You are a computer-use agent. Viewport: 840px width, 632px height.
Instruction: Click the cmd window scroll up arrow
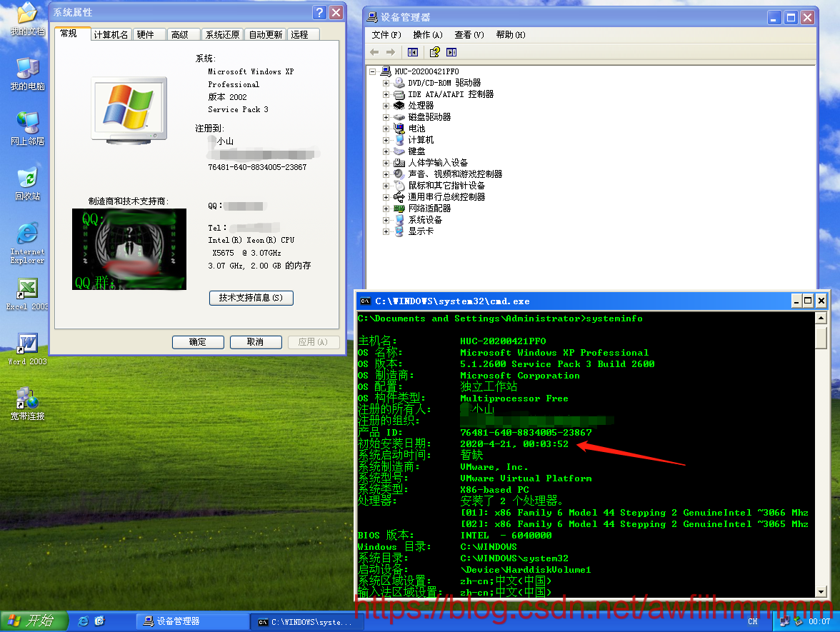pos(821,318)
